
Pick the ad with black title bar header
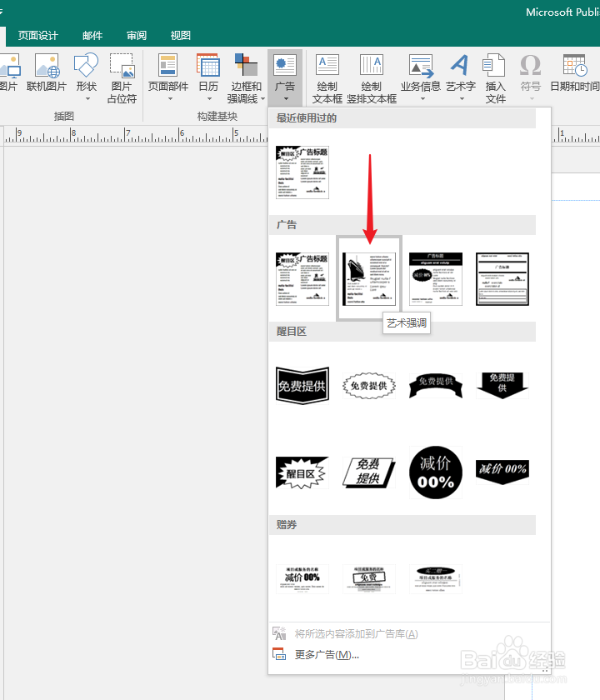(436, 278)
